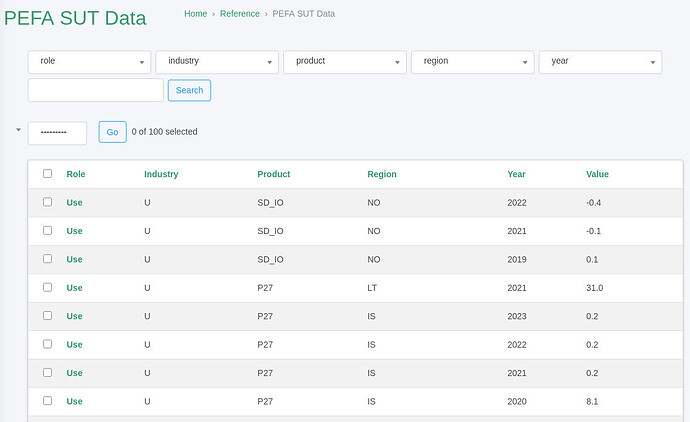This screenshot has width=690, height=422.
Task: Sort table by Role column header
Action: (x=76, y=174)
